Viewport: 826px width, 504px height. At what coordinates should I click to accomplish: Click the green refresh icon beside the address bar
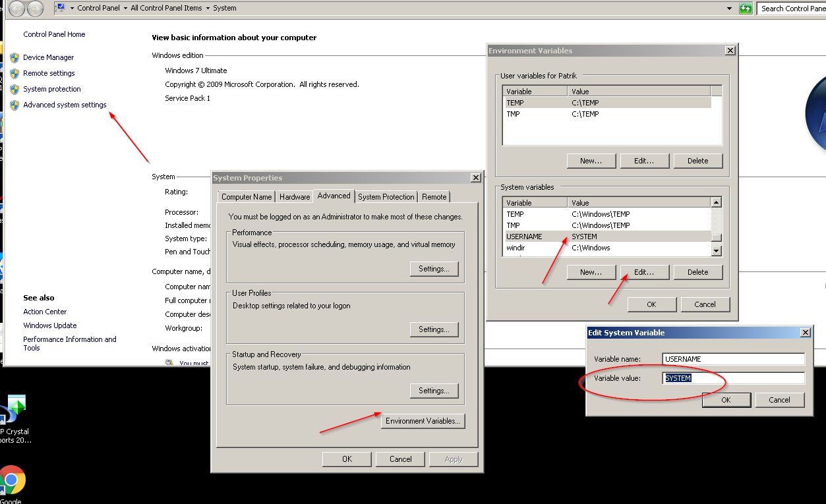pos(746,9)
